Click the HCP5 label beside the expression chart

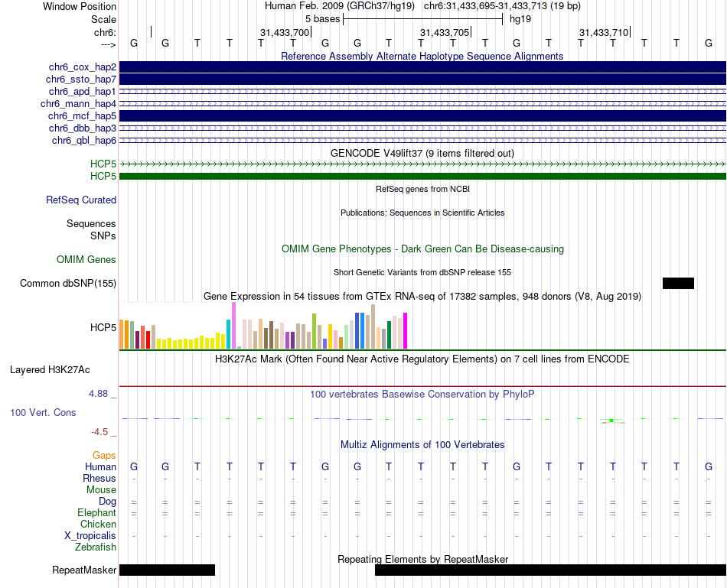(103, 327)
